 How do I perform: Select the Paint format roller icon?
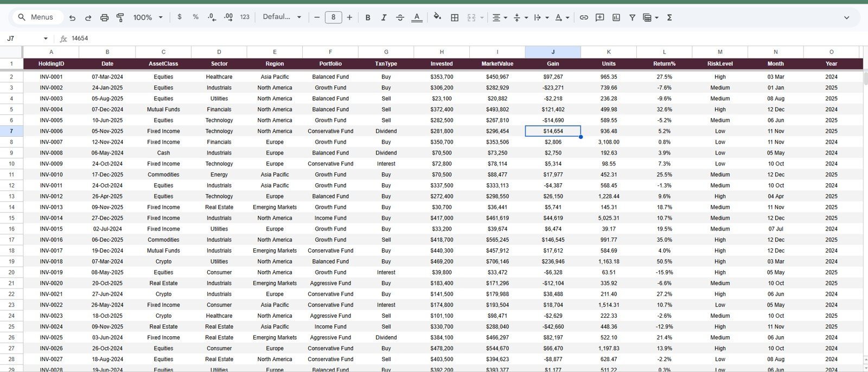point(120,17)
